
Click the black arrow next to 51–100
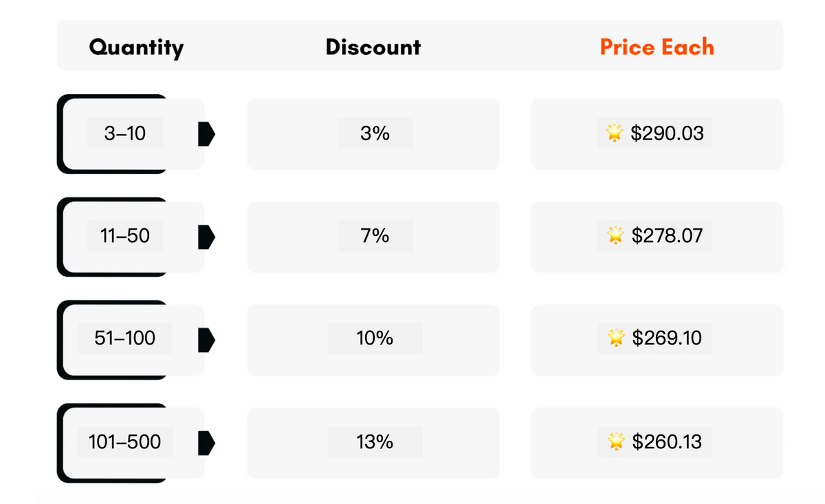click(206, 339)
